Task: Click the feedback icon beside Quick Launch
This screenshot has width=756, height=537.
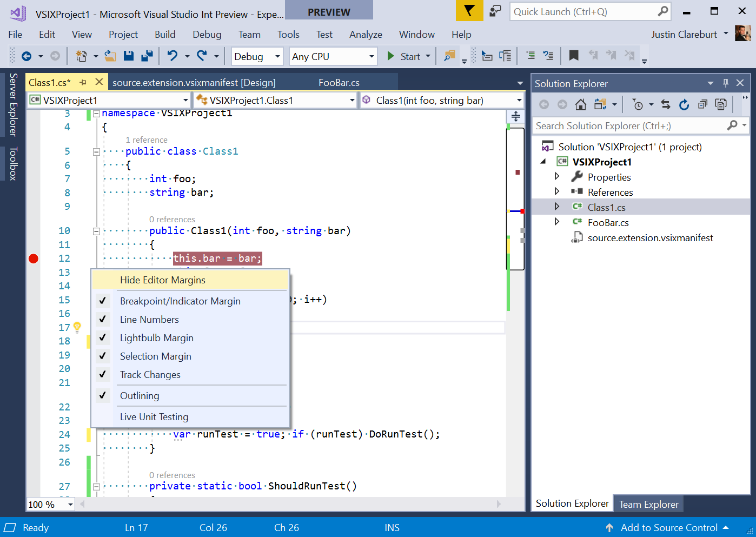Action: (495, 11)
